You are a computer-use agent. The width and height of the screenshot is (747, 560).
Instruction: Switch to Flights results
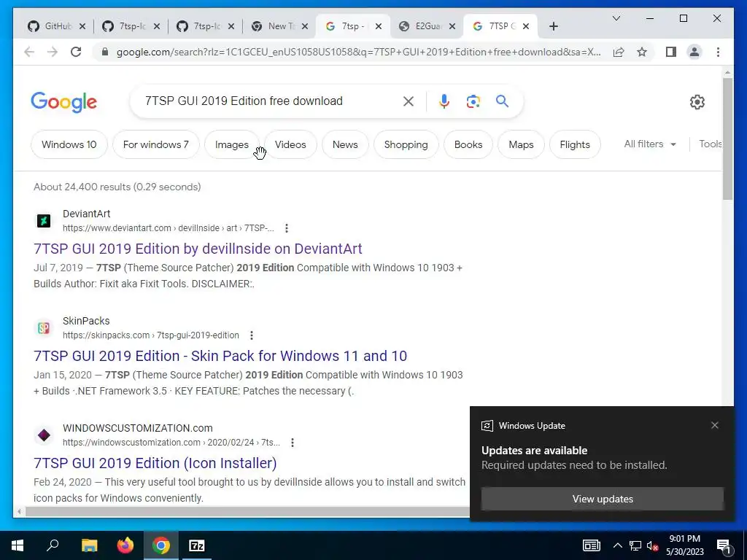coord(575,144)
